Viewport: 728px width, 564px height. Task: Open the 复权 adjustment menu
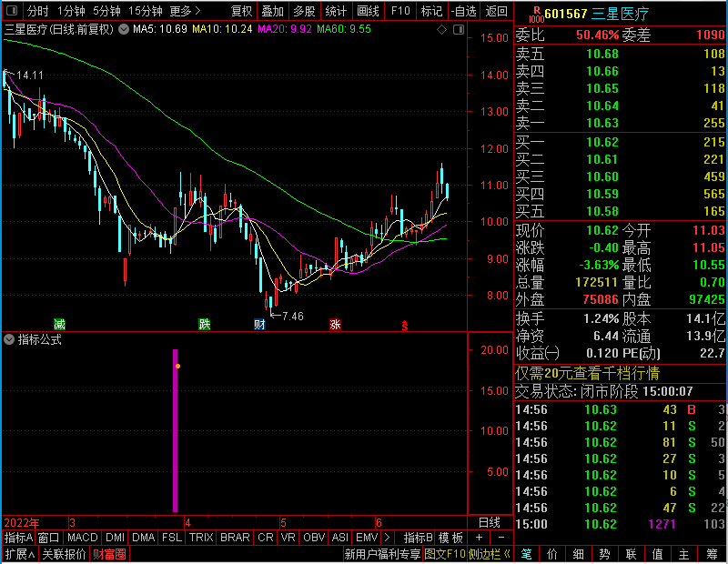[241, 11]
